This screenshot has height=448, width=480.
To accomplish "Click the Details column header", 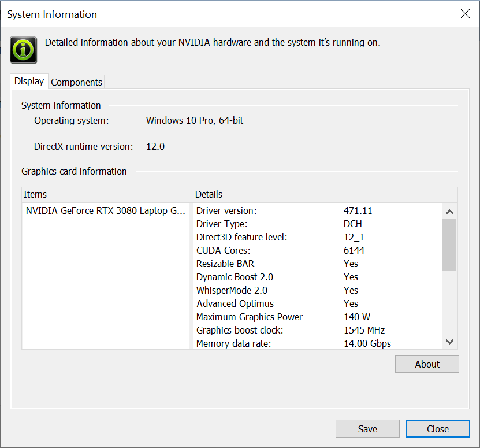I will click(x=325, y=194).
